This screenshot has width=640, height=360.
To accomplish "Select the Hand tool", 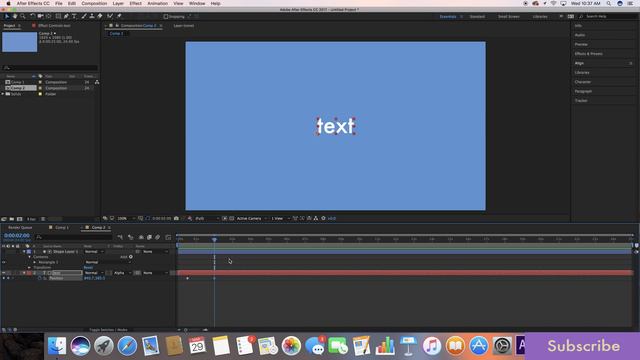I will point(15,16).
